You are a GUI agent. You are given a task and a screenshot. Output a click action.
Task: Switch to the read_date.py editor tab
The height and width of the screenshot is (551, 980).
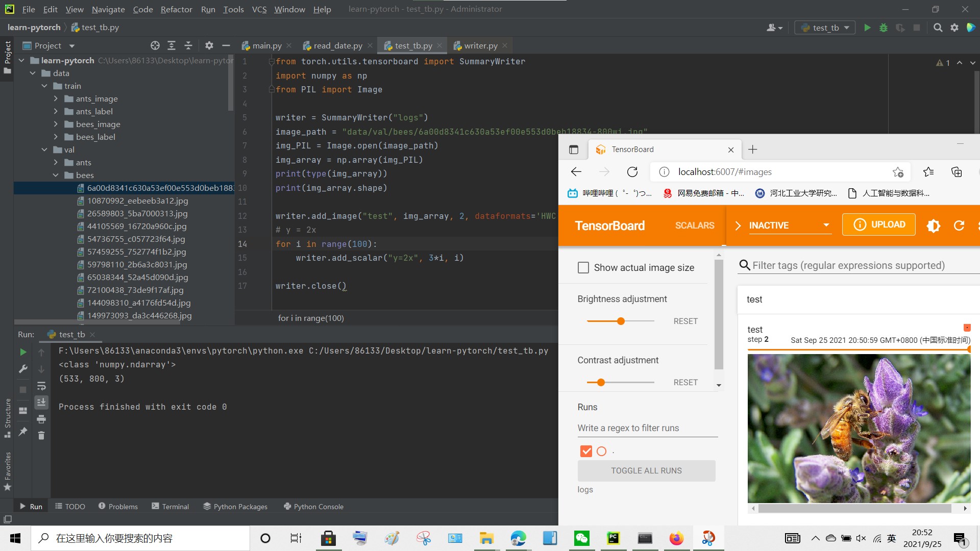tap(337, 45)
